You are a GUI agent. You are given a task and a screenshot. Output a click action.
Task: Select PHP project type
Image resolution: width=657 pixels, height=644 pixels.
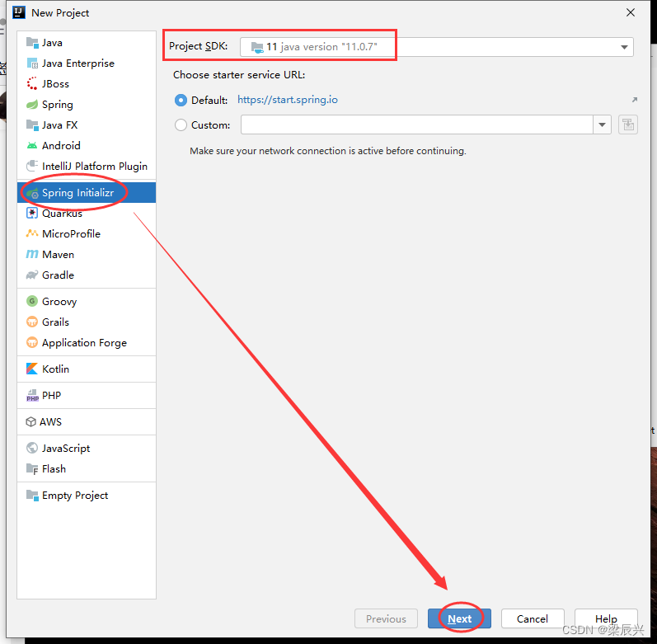pos(87,395)
